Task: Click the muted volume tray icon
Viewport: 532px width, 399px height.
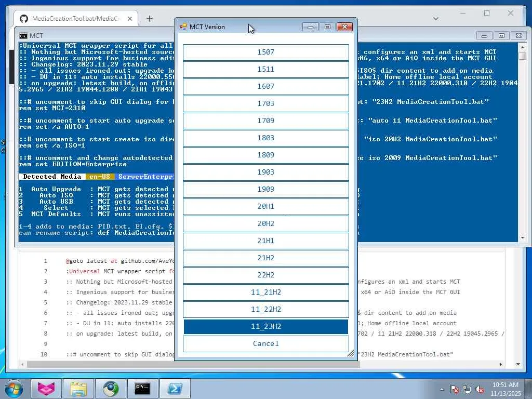Action: 480,390
